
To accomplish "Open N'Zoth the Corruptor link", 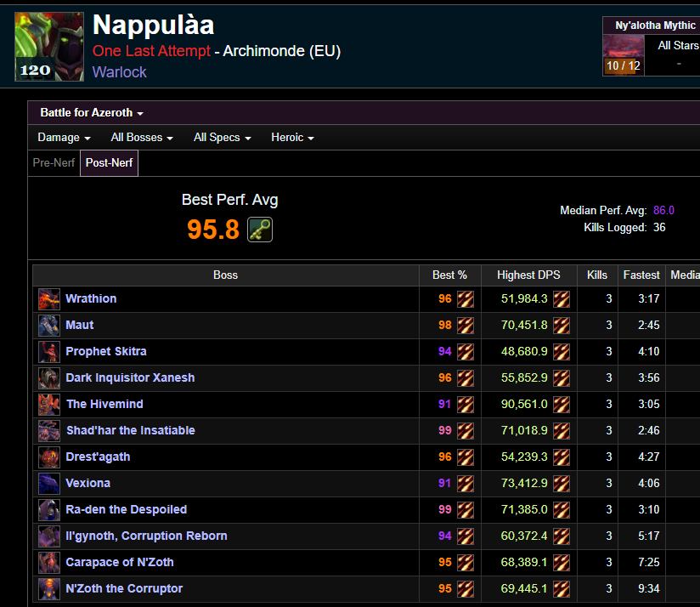I will (x=124, y=588).
